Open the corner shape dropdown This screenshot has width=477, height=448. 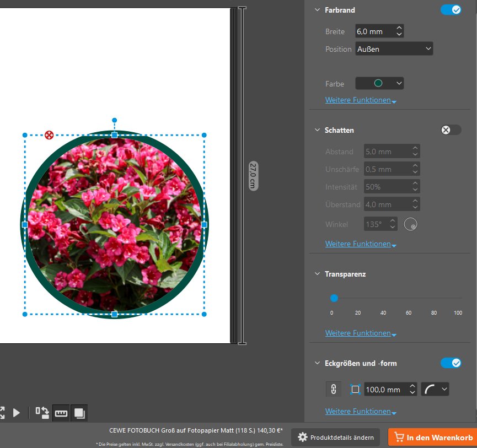coord(435,390)
